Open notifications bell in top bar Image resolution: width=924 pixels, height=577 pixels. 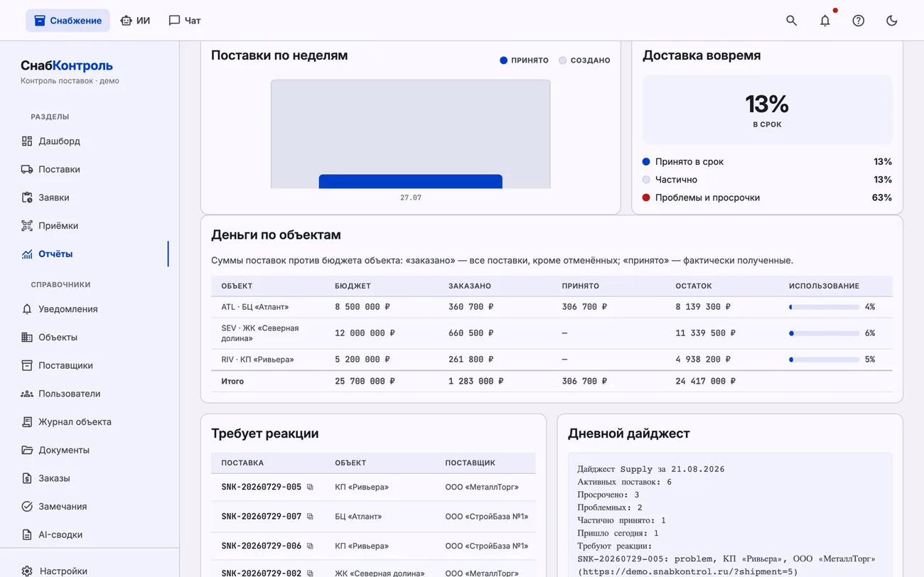click(x=824, y=21)
